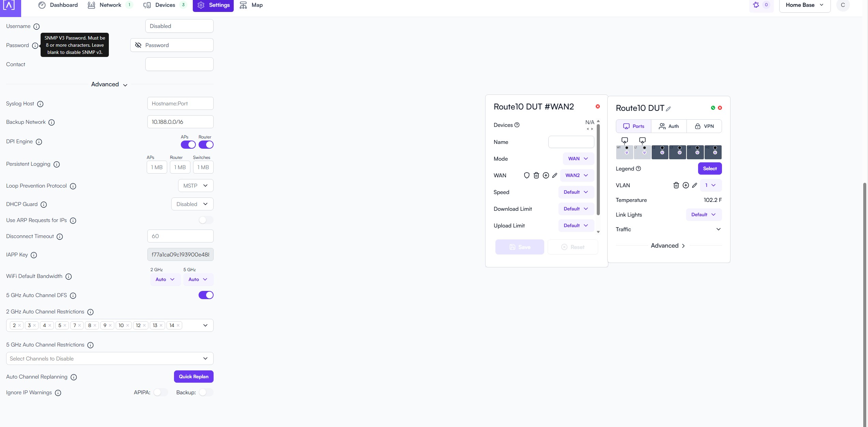Open the Devices menu in top navigation
This screenshot has width=868, height=427.
[x=165, y=5]
